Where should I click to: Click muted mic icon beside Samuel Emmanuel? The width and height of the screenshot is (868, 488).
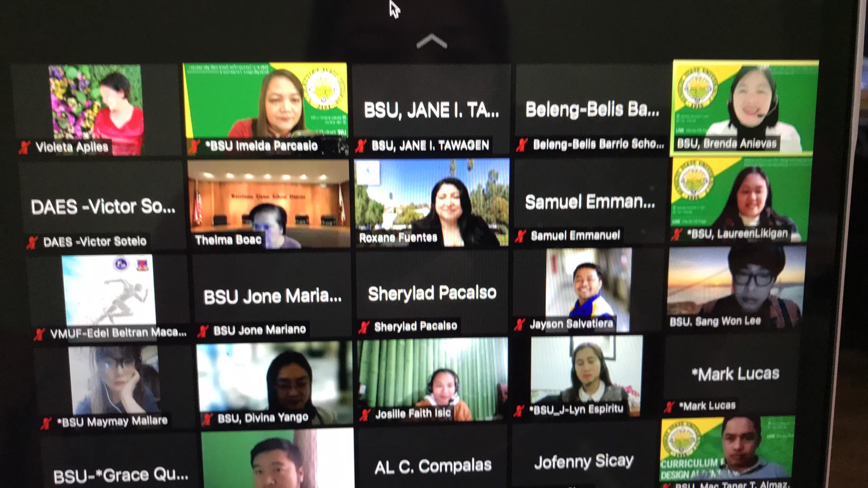[x=520, y=236]
